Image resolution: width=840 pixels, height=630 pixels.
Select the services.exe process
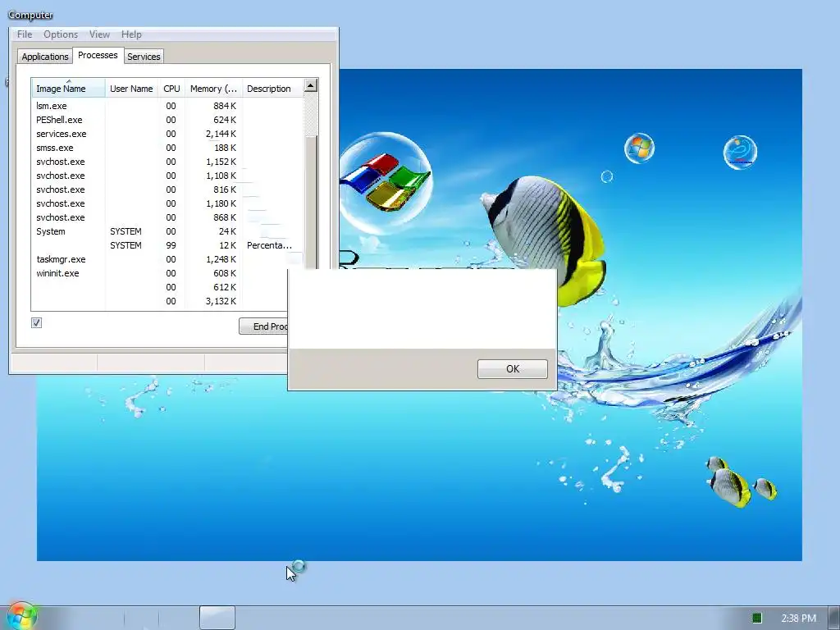pyautogui.click(x=167, y=134)
